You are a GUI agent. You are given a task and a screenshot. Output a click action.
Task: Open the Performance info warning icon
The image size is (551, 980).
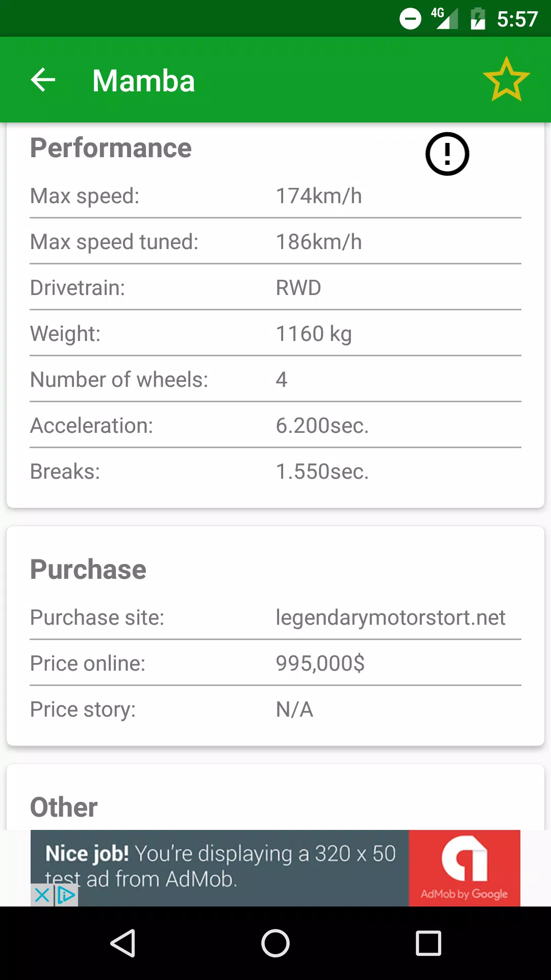(447, 154)
